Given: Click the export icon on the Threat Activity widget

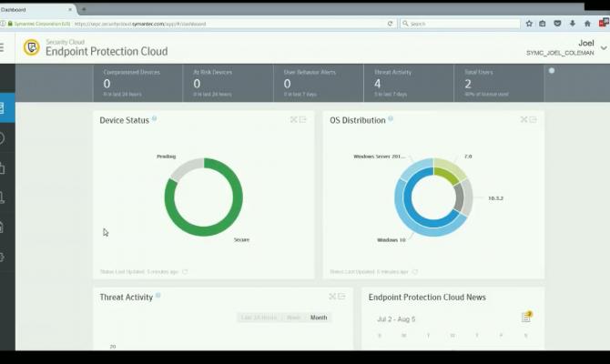Looking at the screenshot, I should coord(341,297).
